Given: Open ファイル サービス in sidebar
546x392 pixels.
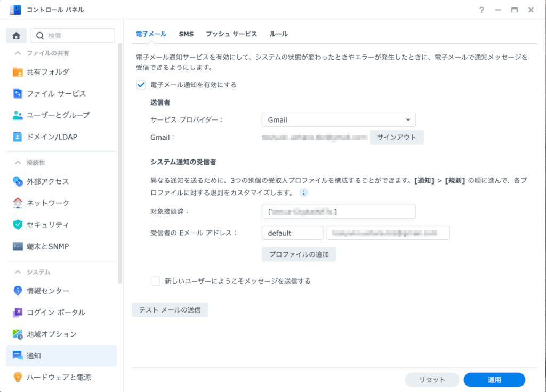Looking at the screenshot, I should pyautogui.click(x=56, y=94).
